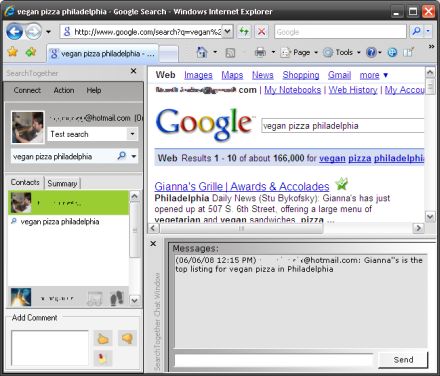The width and height of the screenshot is (440, 376).
Task: Click the rightmost toolbar icon beside globe
Action: (408, 52)
